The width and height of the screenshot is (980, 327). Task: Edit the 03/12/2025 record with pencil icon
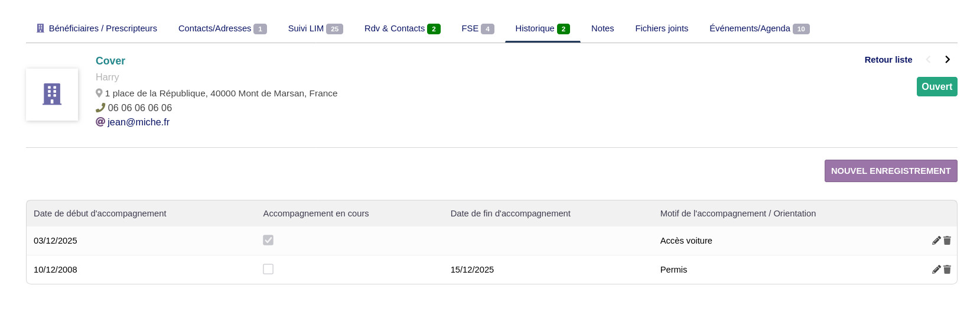936,241
